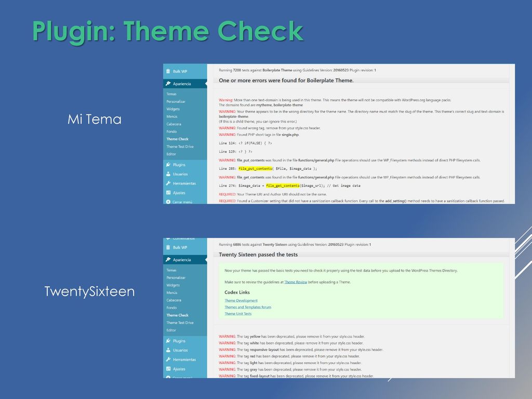Click Plugins plug icon in bottom screenshot
The width and height of the screenshot is (532, 399).
168,341
